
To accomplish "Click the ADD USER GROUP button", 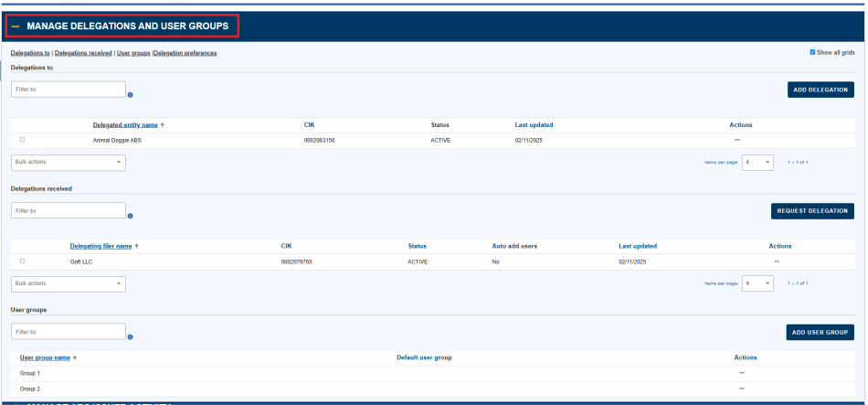I will pos(820,333).
